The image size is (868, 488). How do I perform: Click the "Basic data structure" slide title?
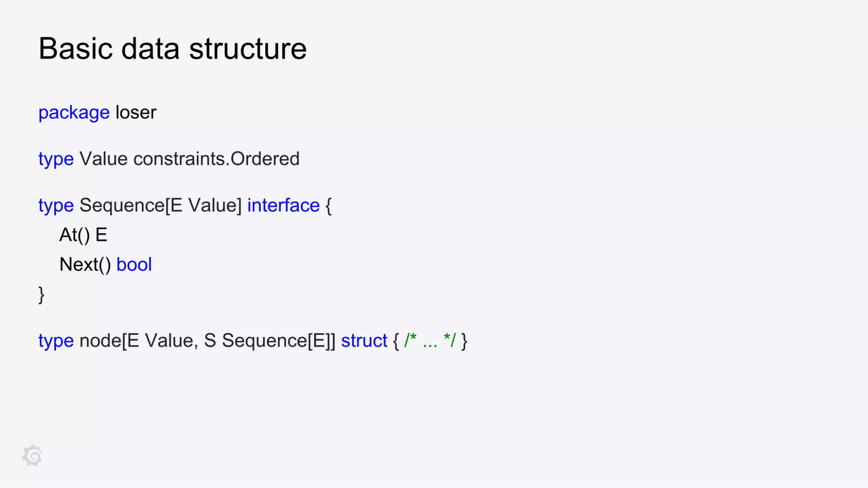(x=172, y=48)
